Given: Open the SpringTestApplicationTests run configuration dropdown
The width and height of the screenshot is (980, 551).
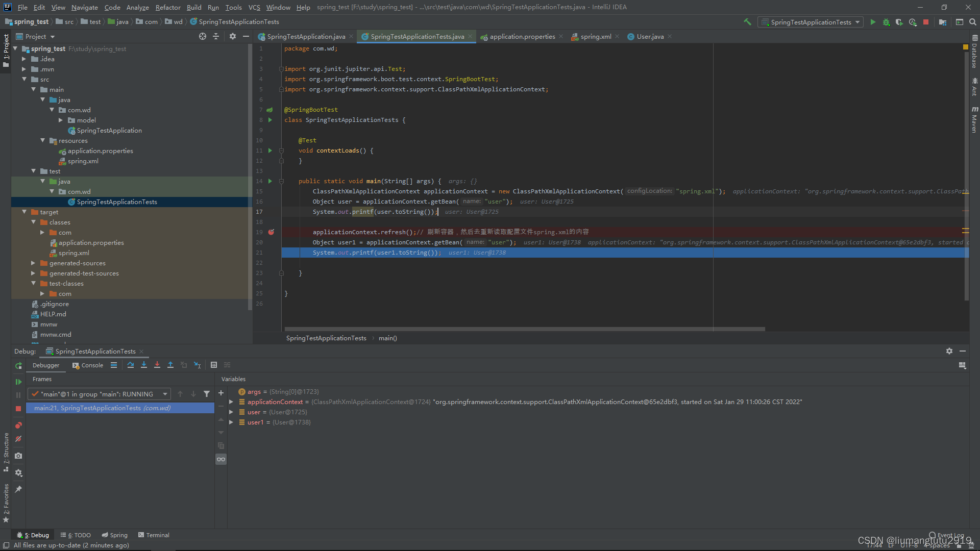Looking at the screenshot, I should click(811, 22).
